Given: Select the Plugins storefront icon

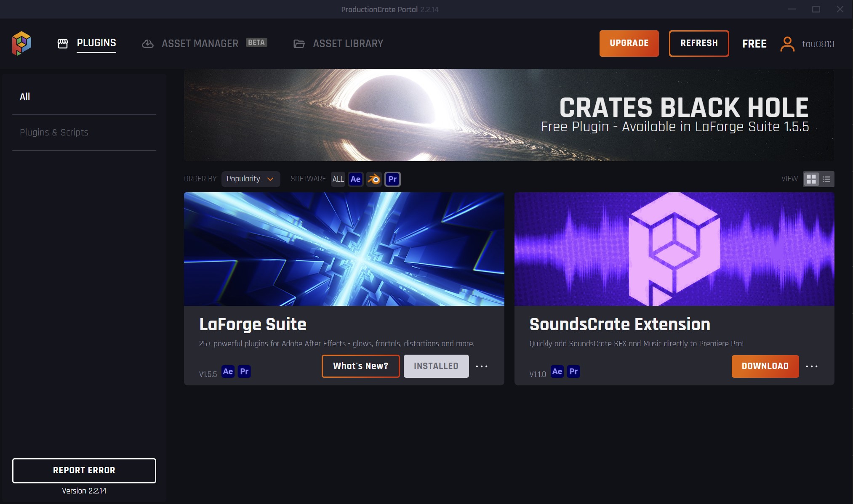Looking at the screenshot, I should pyautogui.click(x=63, y=43).
